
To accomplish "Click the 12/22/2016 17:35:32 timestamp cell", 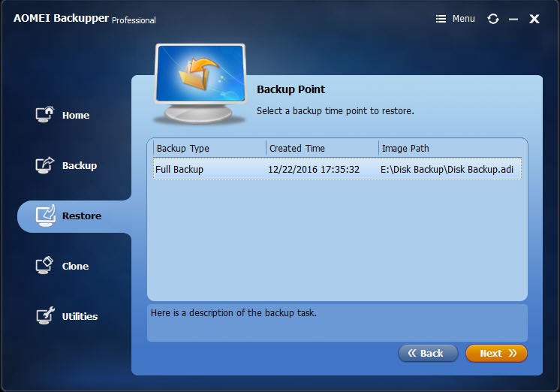I will pos(314,169).
